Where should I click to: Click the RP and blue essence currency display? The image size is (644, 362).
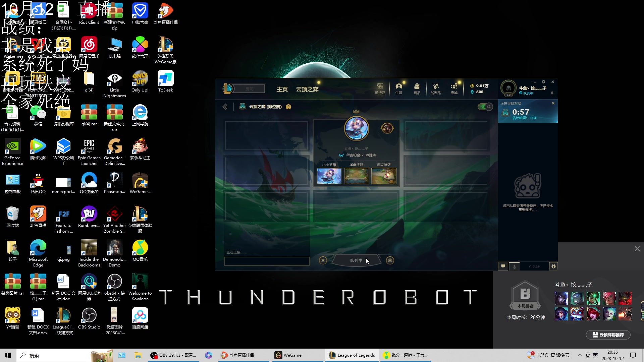479,89
